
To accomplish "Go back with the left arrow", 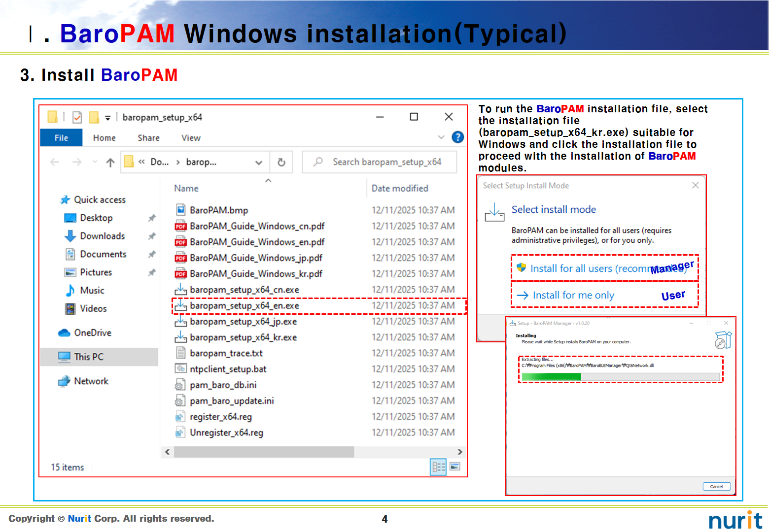I will [x=55, y=162].
